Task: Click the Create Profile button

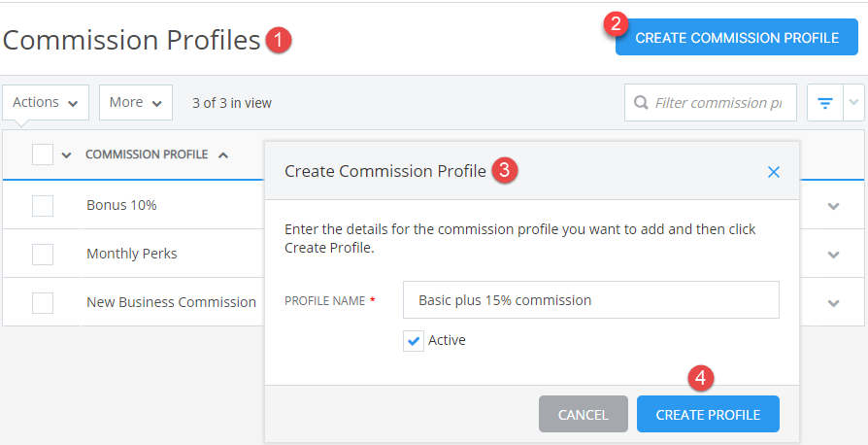Action: coord(708,415)
